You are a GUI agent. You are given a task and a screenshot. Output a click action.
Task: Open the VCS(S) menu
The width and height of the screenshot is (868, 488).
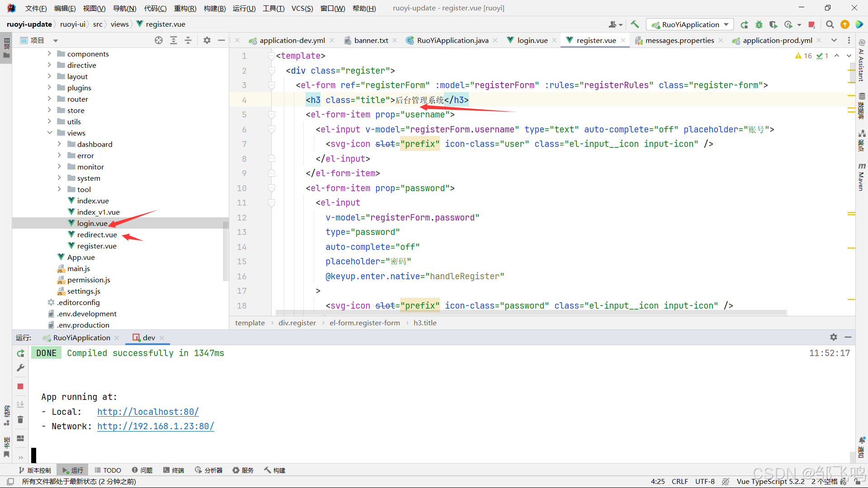pyautogui.click(x=302, y=8)
